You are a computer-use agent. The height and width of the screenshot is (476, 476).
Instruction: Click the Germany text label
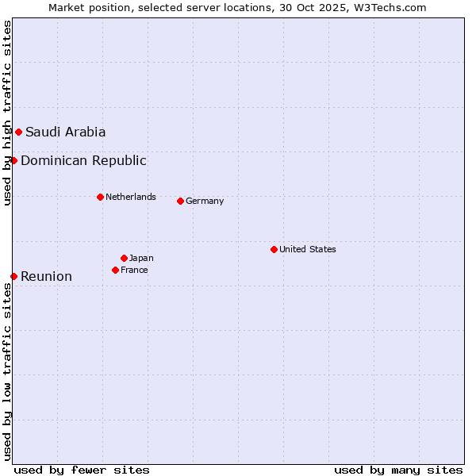(x=205, y=201)
